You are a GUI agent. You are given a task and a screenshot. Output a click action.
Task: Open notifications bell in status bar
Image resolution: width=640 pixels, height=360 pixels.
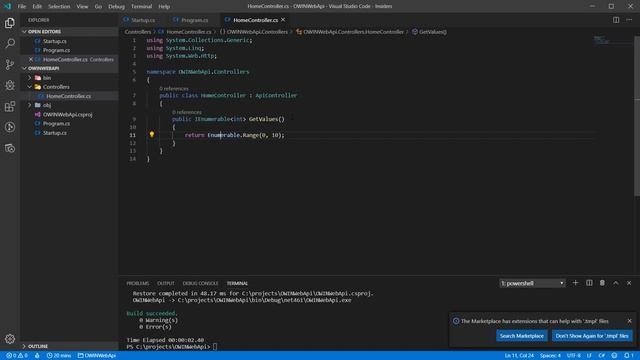pyautogui.click(x=629, y=356)
